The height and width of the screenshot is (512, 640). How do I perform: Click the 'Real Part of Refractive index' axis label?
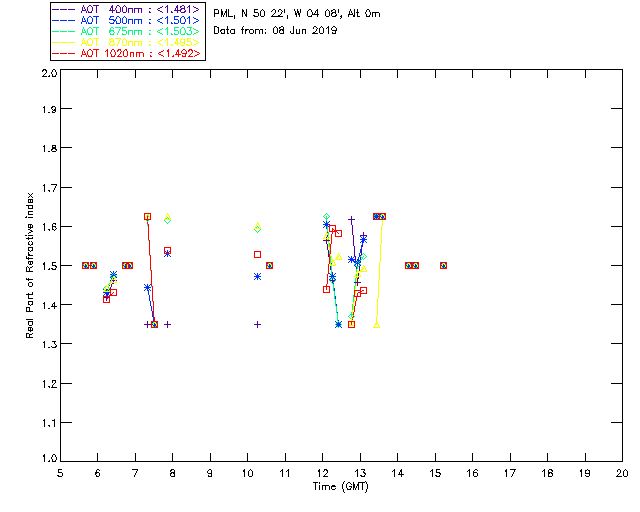(30, 265)
